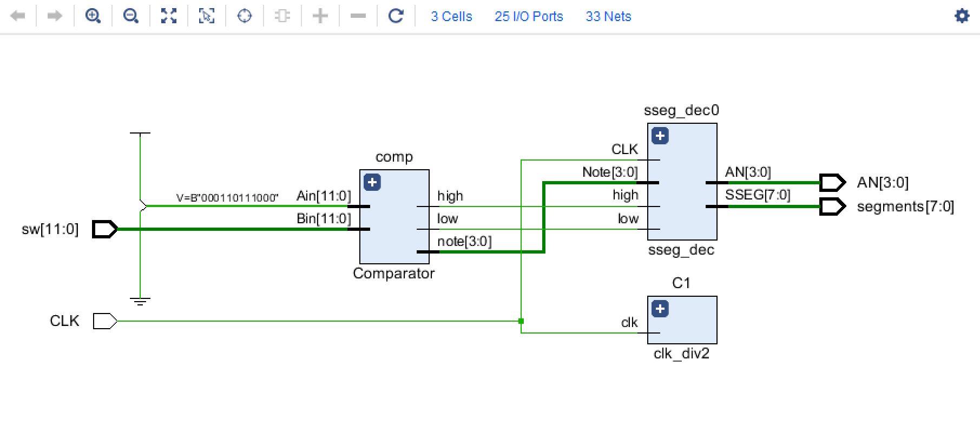
Task: Click the toggle autohide pins icon
Action: tap(282, 16)
